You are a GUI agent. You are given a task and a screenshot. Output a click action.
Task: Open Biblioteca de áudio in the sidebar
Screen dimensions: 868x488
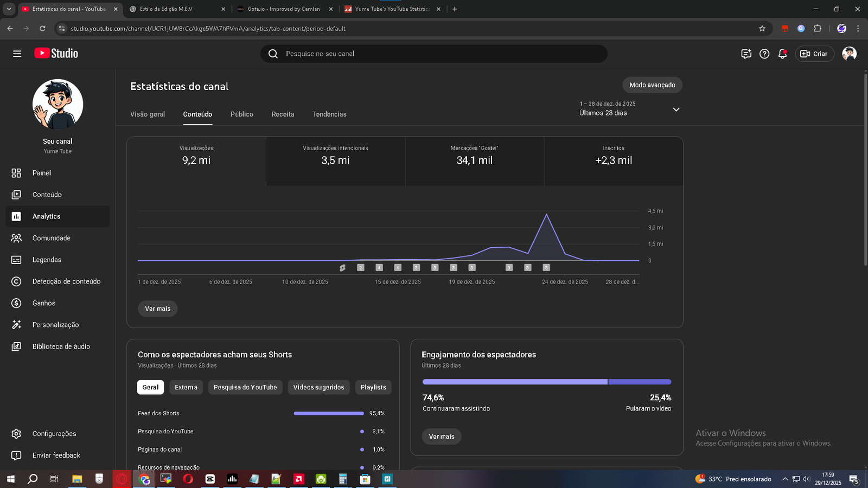61,346
